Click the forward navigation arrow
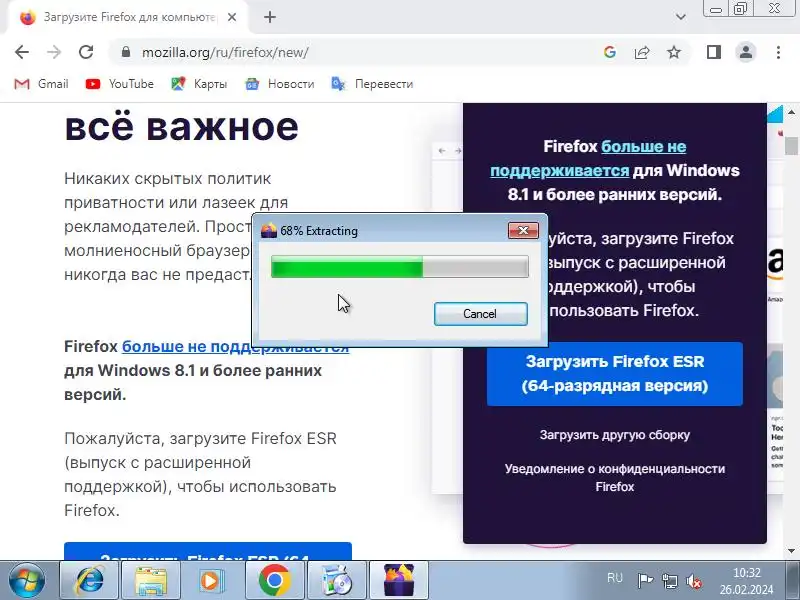This screenshot has height=600, width=800. coord(54,52)
